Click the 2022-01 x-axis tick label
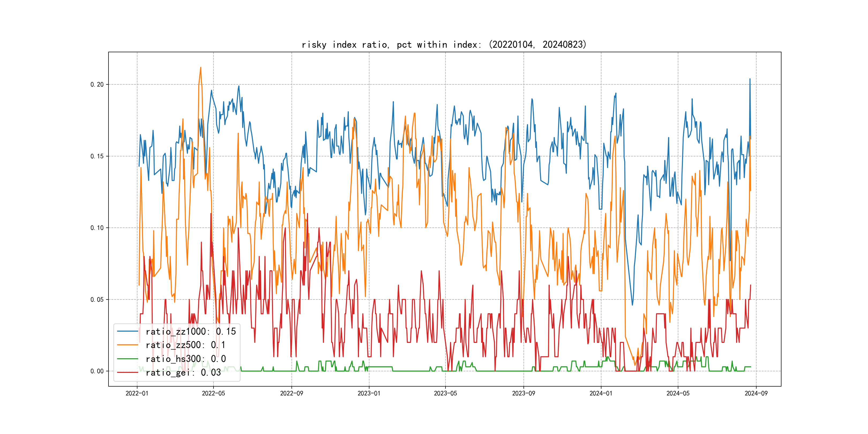868x434 pixels. click(x=137, y=393)
